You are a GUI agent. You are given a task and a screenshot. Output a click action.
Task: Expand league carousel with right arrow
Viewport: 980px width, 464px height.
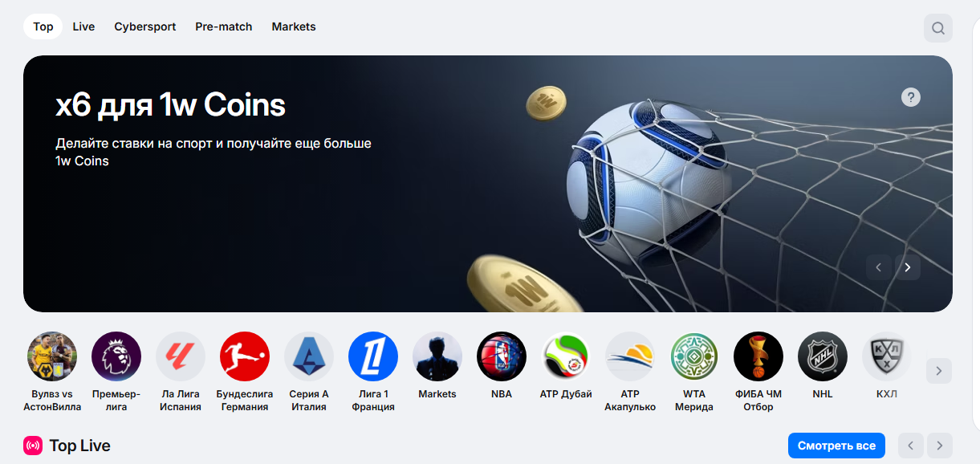939,371
